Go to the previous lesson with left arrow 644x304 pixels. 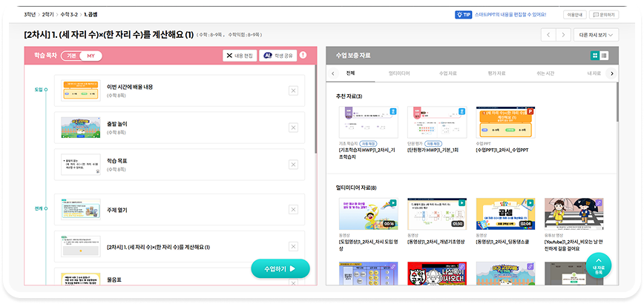548,35
